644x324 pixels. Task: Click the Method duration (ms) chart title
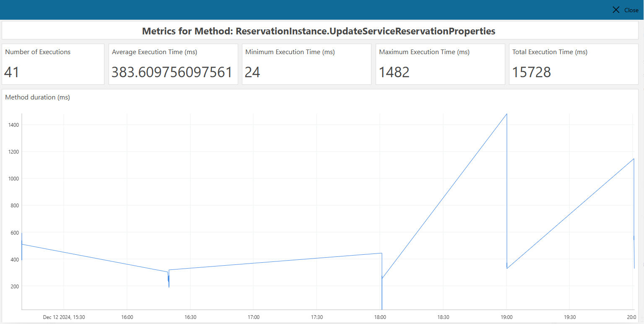pos(37,97)
